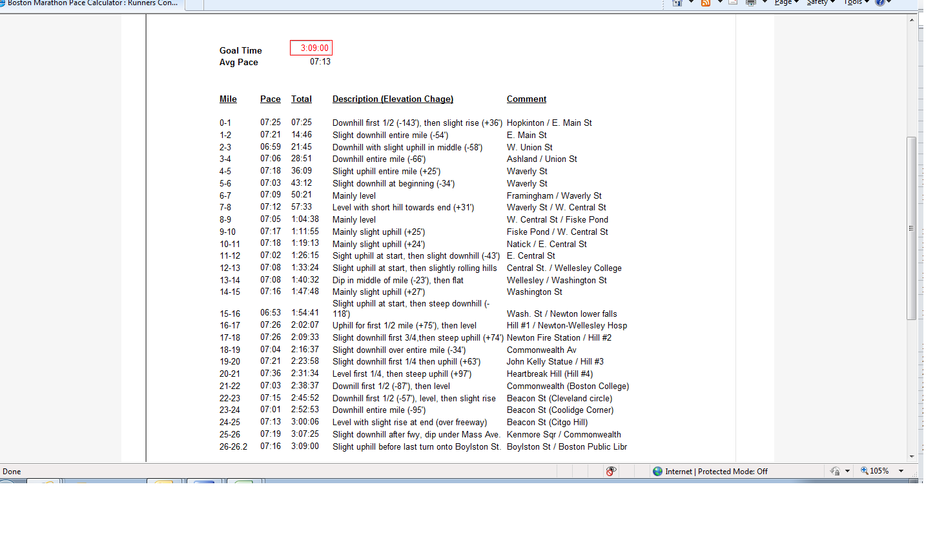Screen dimensions: 935x560
Task: Click final total time 3:09:00 in table
Action: point(305,446)
